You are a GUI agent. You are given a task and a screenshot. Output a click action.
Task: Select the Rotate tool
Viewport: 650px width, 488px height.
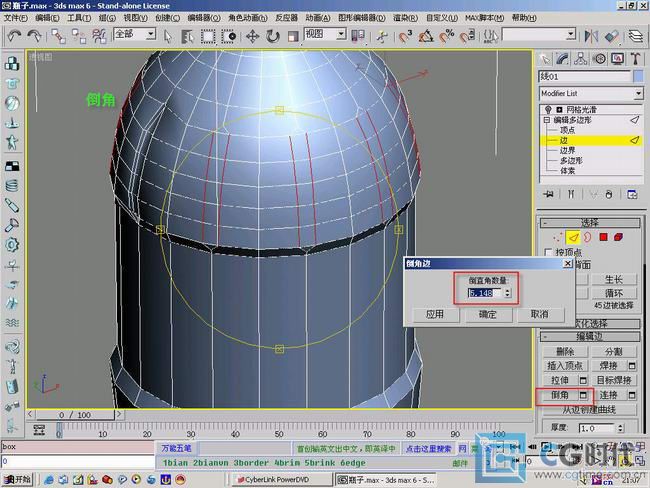[272, 36]
